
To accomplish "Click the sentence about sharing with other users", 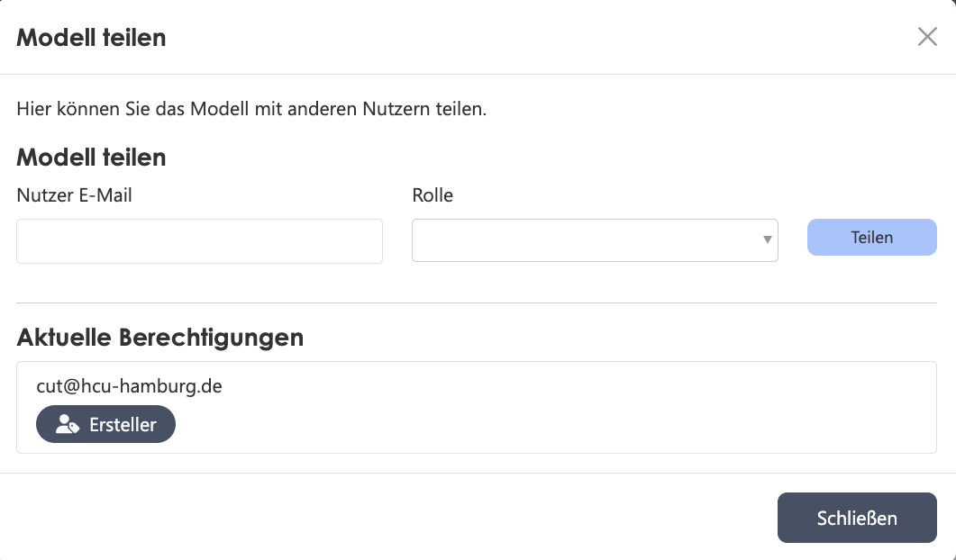I will (x=251, y=109).
